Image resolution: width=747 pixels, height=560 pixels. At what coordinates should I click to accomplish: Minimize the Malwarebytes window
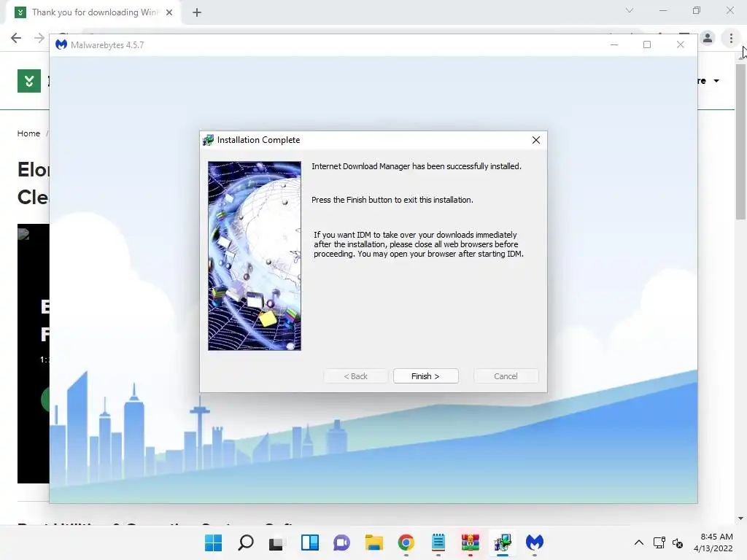(614, 44)
